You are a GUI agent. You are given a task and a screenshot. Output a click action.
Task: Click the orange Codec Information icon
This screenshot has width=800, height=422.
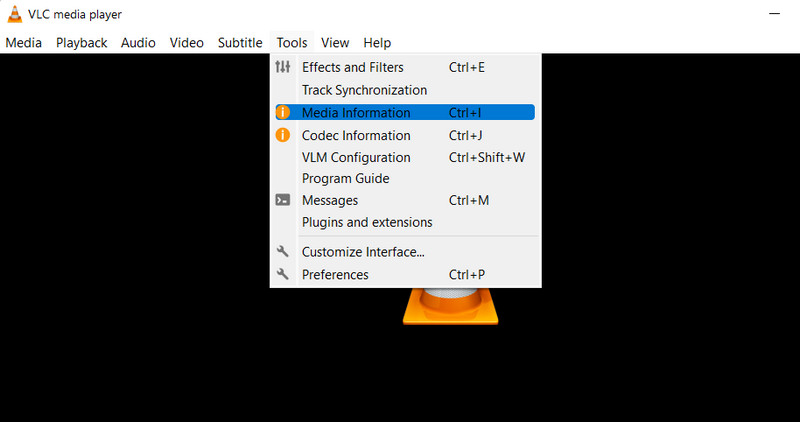tap(283, 135)
